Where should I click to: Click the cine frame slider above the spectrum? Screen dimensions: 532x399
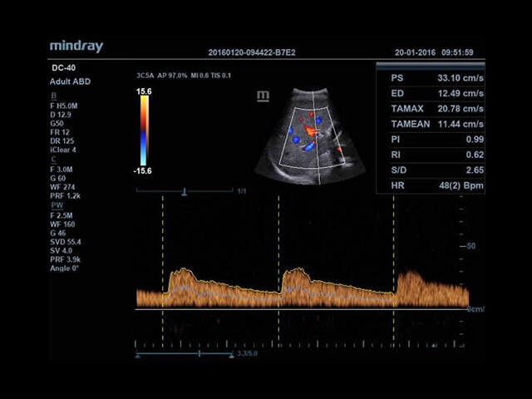pyautogui.click(x=185, y=192)
